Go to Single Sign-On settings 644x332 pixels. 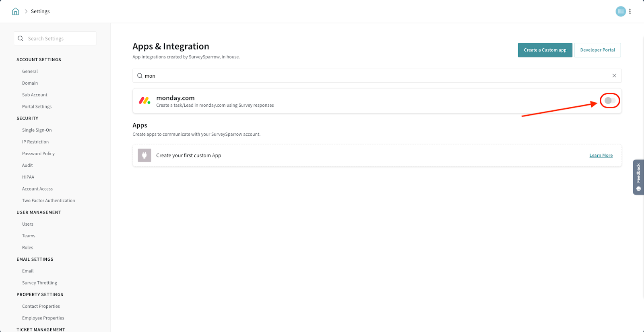[37, 130]
